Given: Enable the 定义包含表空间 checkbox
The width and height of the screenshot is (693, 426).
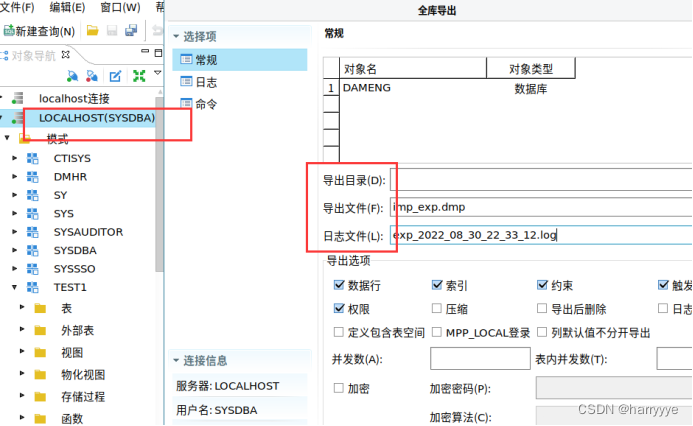Looking at the screenshot, I should pos(339,332).
